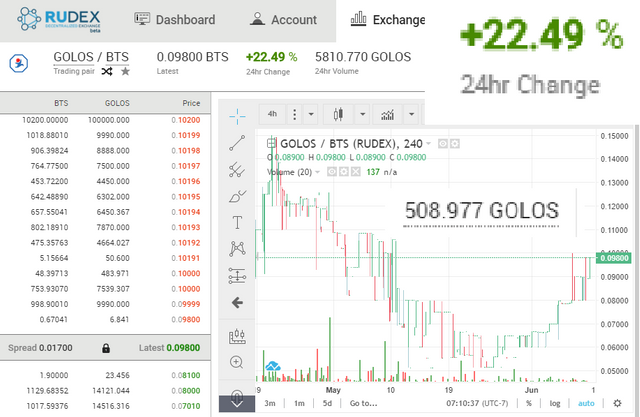
Task: Select the sell order priced 0.10195
Action: click(105, 197)
